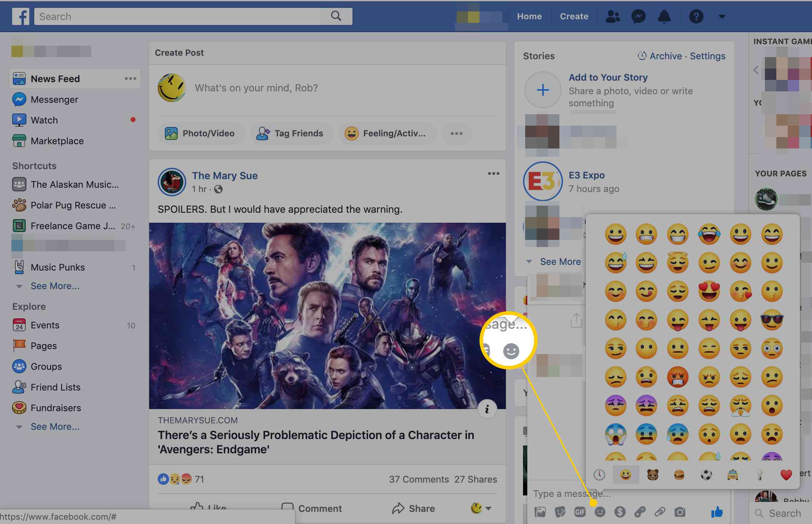This screenshot has height=524, width=812.
Task: Open post-as profile dropdown beside Share
Action: tap(481, 508)
